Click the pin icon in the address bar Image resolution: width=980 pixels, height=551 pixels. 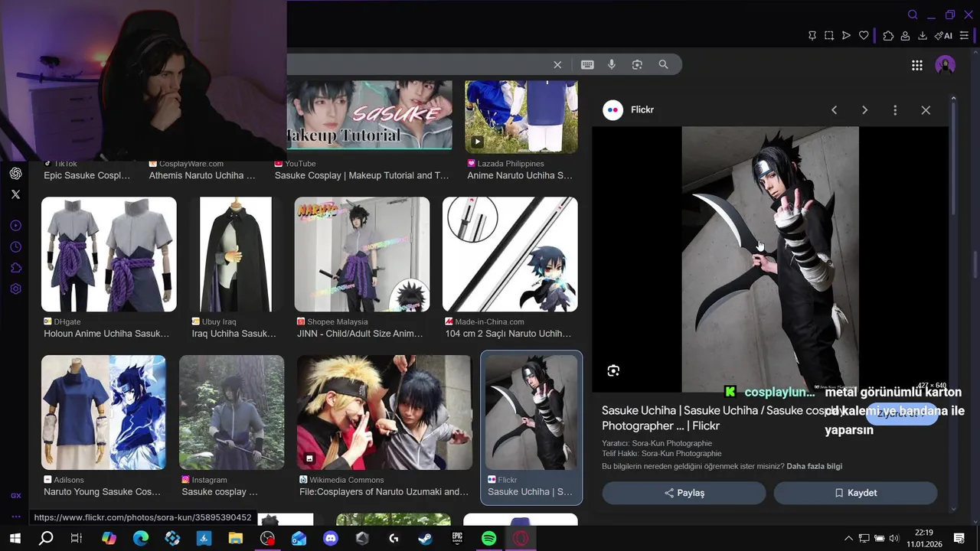[812, 36]
